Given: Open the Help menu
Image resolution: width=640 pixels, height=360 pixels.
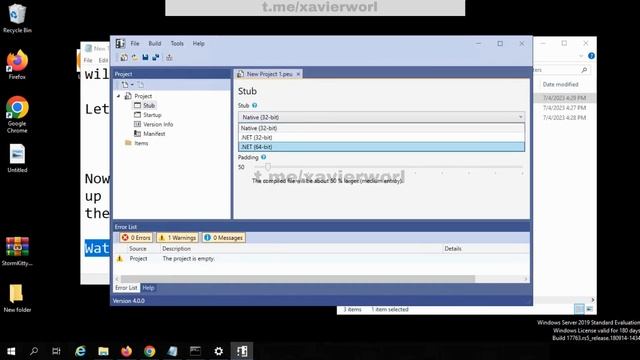Looking at the screenshot, I should (x=198, y=43).
